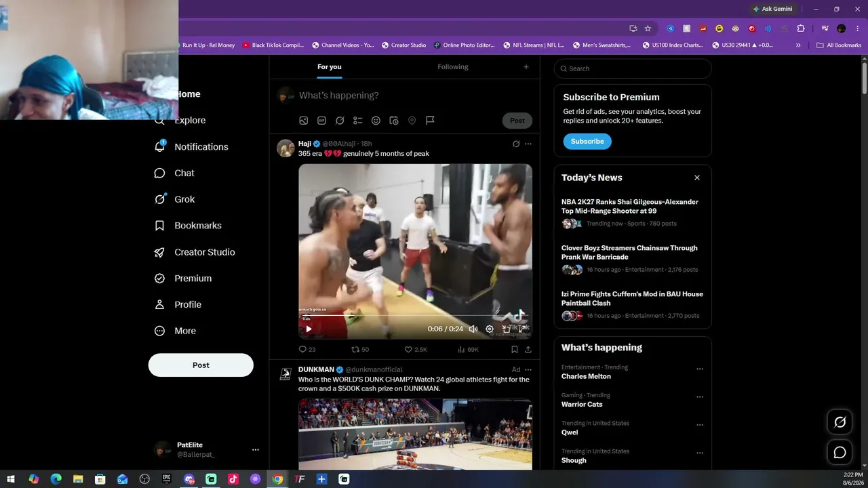Screen dimensions: 868x488
Task: Click the Subscribe button for Premium
Action: tap(587, 142)
